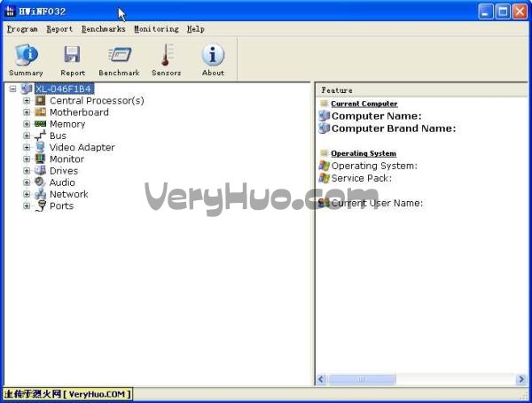This screenshot has width=532, height=403.
Task: Click the Motherboard tree icon
Action: [41, 112]
